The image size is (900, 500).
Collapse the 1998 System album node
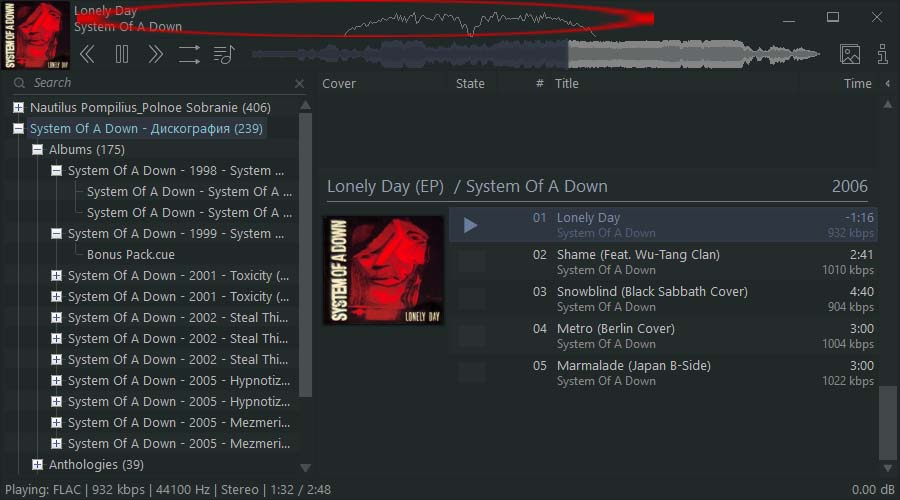[56, 170]
